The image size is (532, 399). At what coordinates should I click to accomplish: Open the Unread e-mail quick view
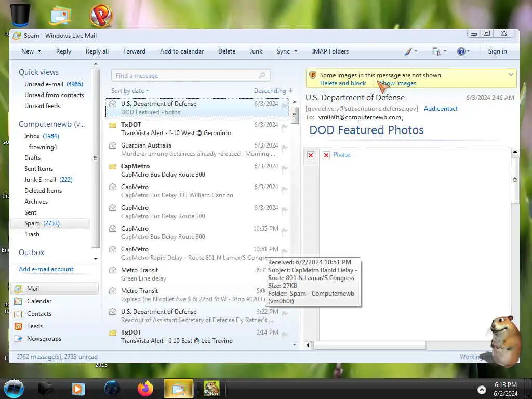[x=54, y=84]
